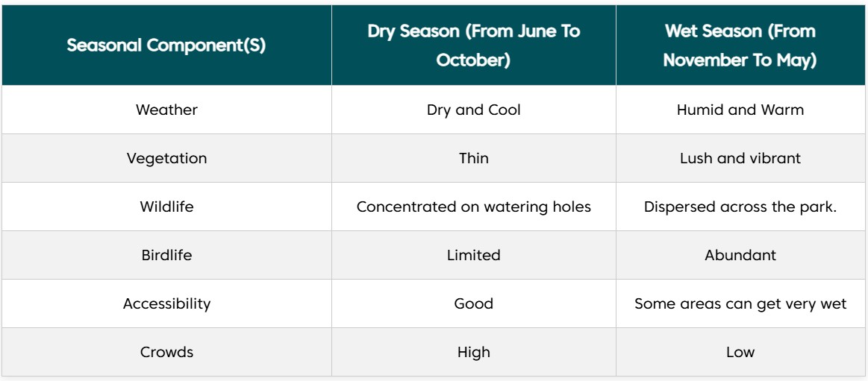Click the Good accessibility cell
The width and height of the screenshot is (868, 381).
[473, 303]
